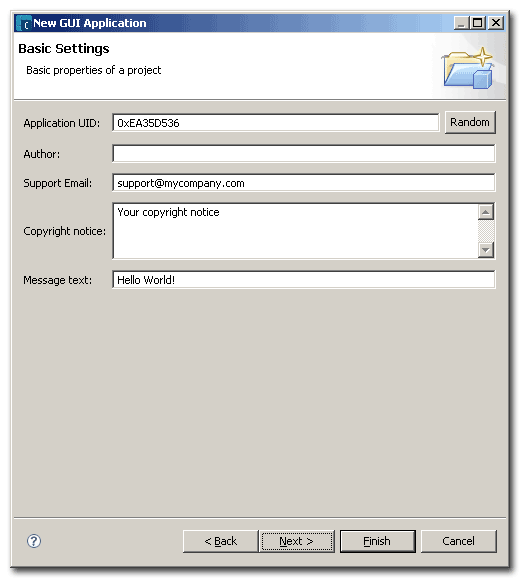This screenshot has width=520, height=578.
Task: Click the 'Support Email:' label
Action: click(57, 183)
